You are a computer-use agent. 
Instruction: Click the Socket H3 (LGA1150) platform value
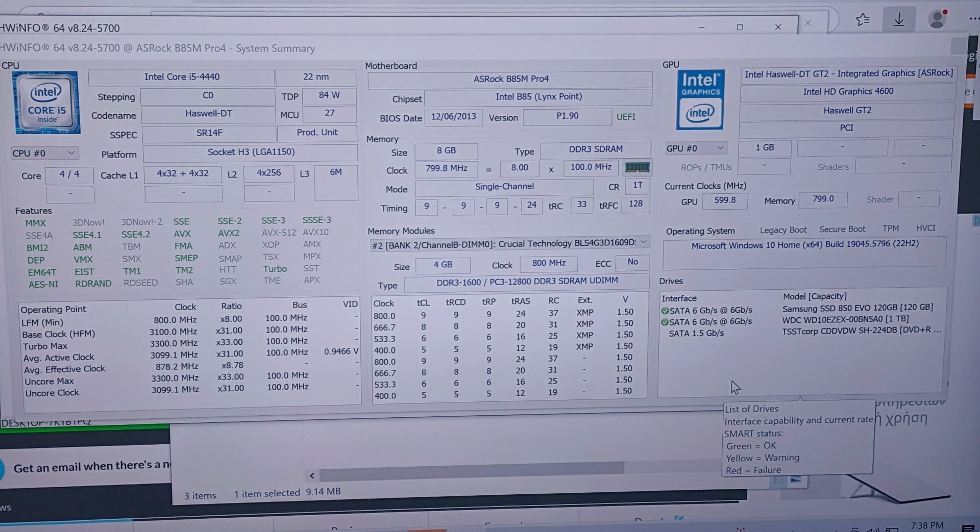pyautogui.click(x=251, y=152)
